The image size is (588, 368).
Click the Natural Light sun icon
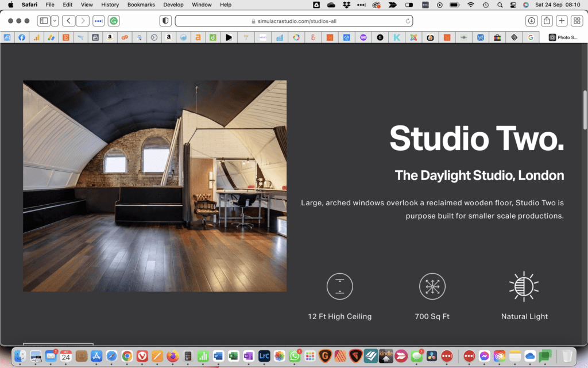click(x=524, y=286)
